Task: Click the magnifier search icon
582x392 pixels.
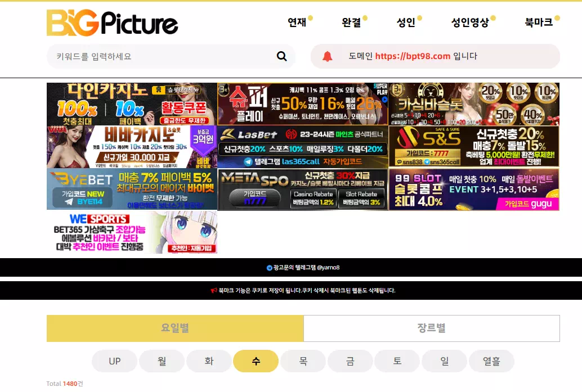Action: [282, 56]
